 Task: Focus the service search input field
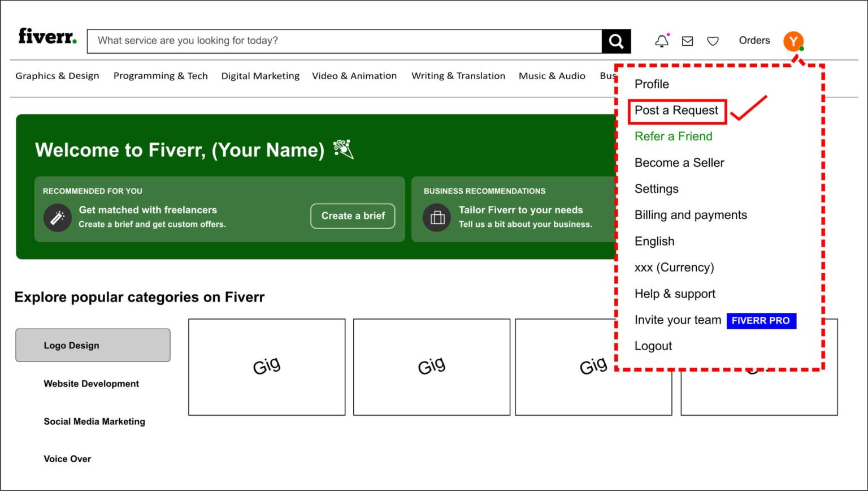coord(345,41)
